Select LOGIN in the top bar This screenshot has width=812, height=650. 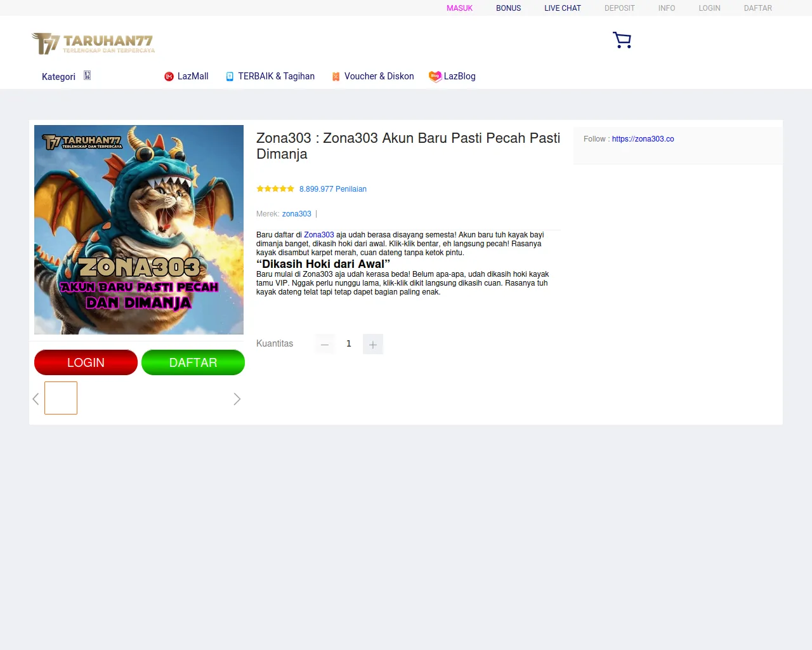[709, 8]
